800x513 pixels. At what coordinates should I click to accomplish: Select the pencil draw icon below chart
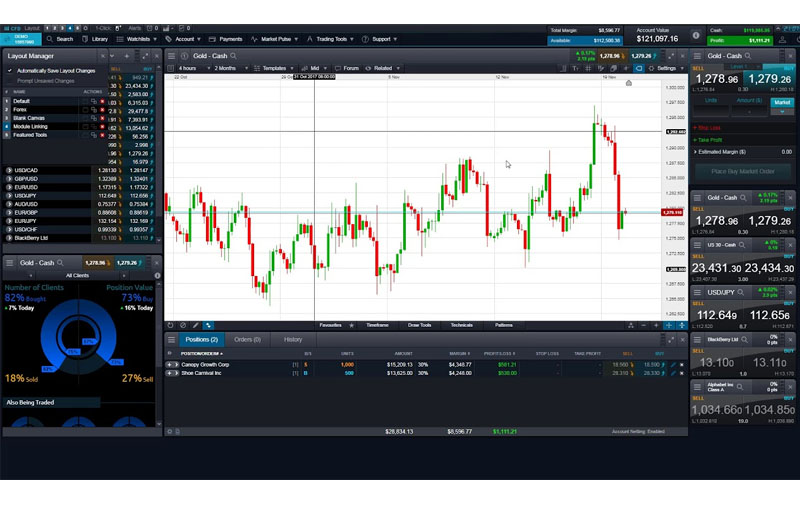click(x=195, y=325)
